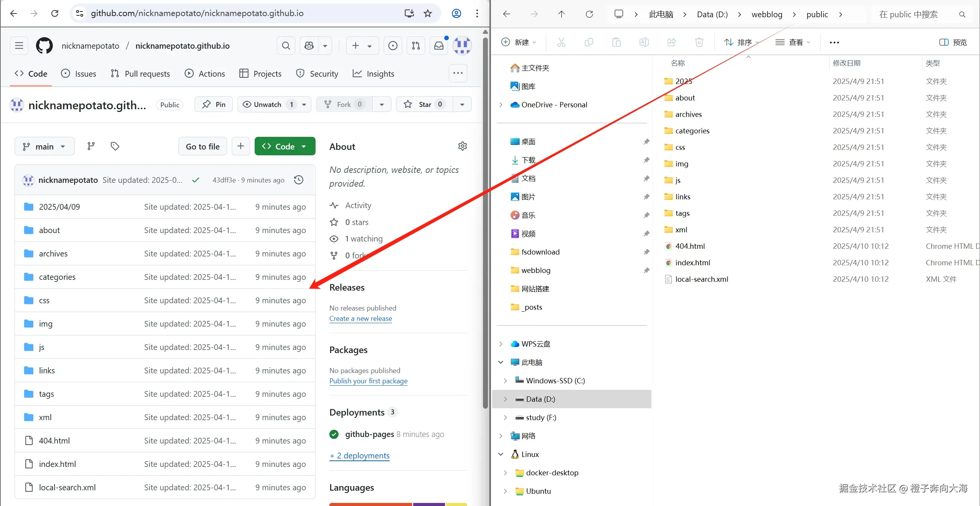This screenshot has width=980, height=506.
Task: Toggle the Explorer preview pane button
Action: (x=953, y=42)
